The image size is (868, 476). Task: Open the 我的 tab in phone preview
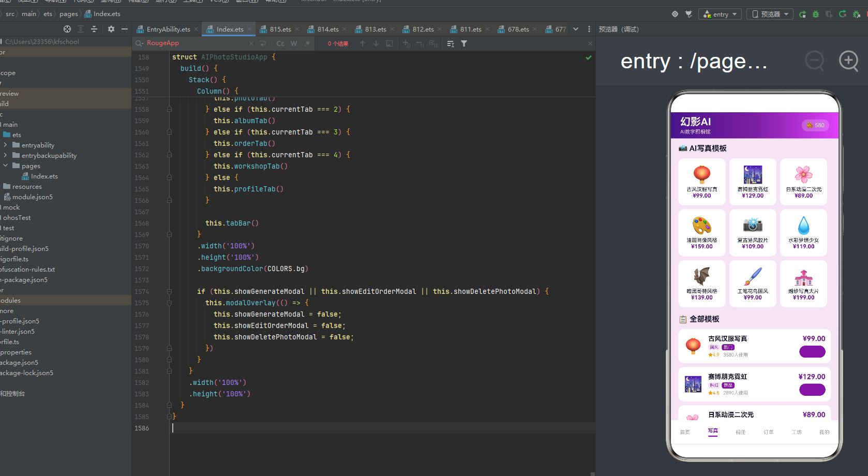(x=825, y=432)
